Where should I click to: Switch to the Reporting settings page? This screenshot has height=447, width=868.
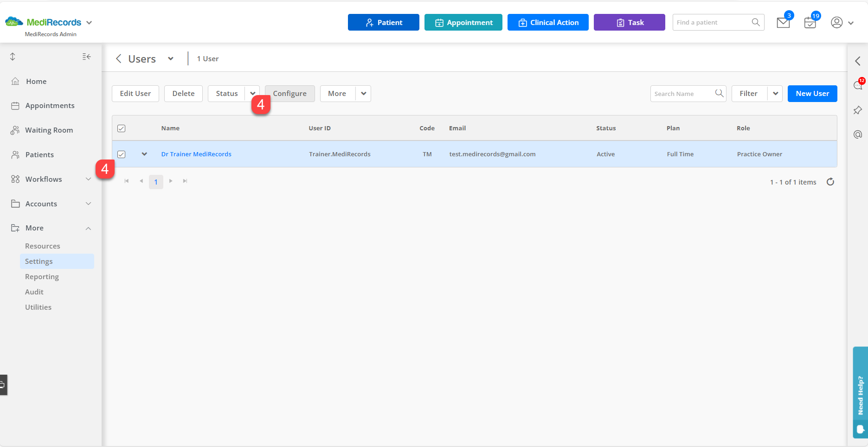coord(42,276)
